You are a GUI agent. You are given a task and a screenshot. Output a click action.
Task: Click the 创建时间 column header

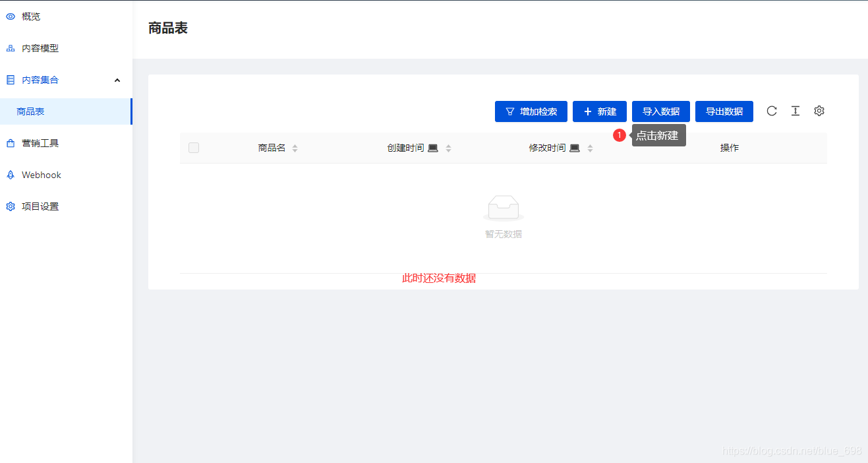pyautogui.click(x=405, y=148)
